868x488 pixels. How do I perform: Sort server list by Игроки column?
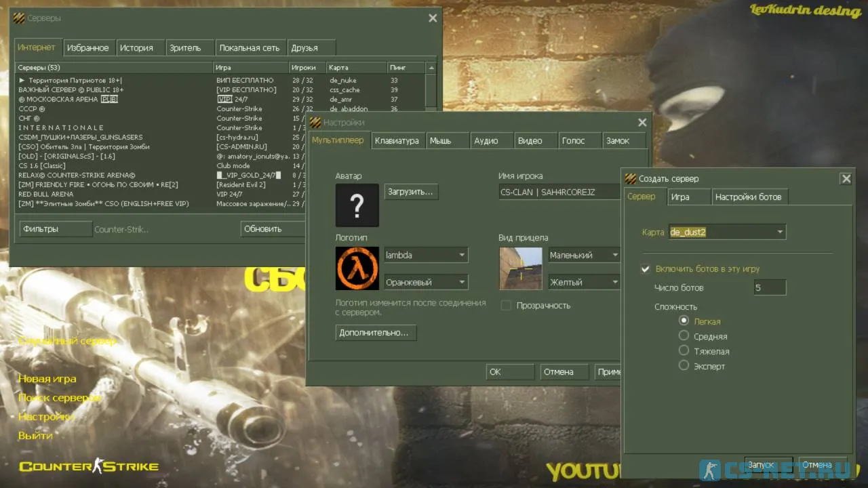point(307,68)
